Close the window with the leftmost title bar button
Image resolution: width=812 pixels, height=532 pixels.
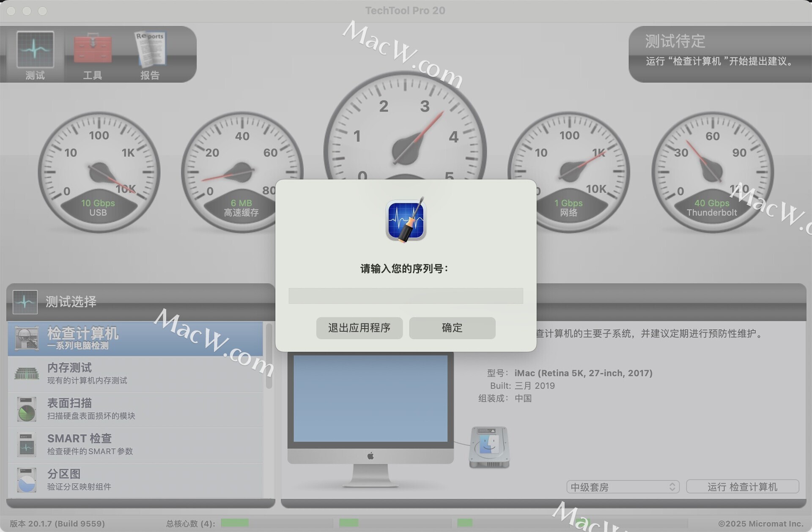[11, 11]
